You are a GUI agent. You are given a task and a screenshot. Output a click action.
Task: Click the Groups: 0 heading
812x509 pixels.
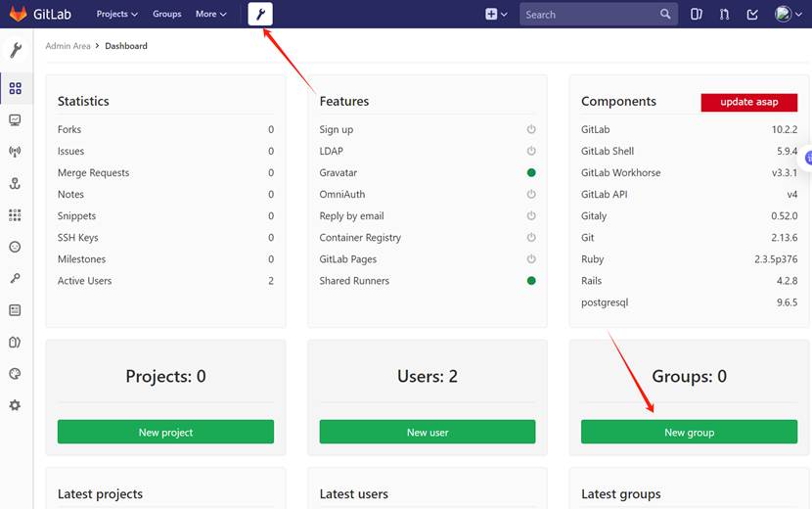click(690, 376)
